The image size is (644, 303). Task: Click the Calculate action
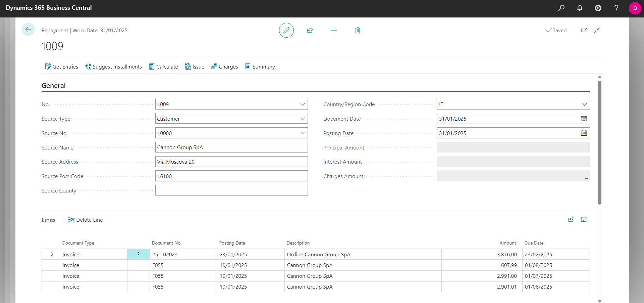pos(164,67)
